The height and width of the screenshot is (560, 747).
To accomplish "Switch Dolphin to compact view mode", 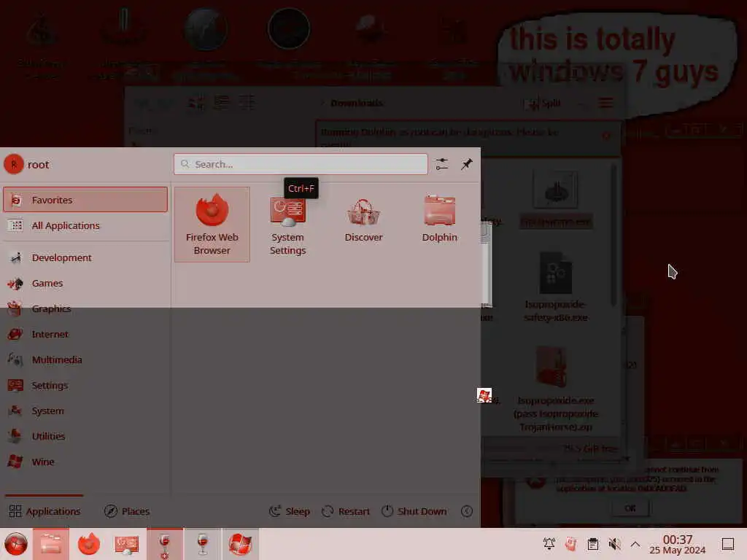I will point(222,102).
